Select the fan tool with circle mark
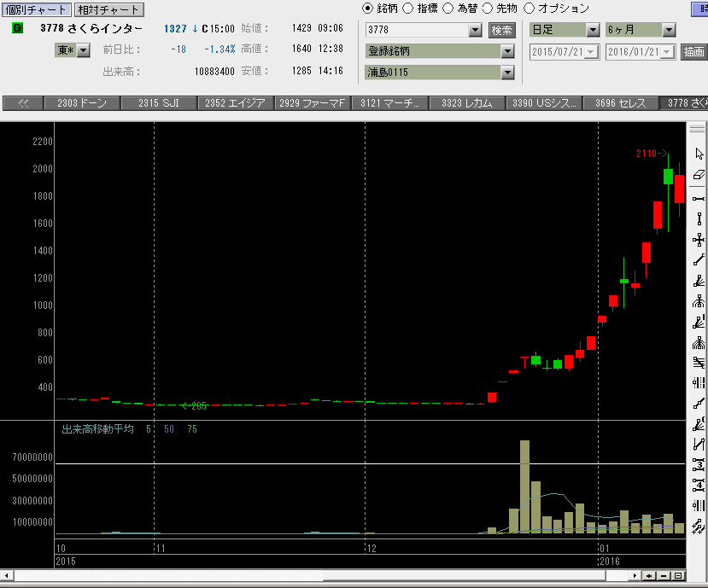Screen dimensions: 708x588 (x=699, y=424)
